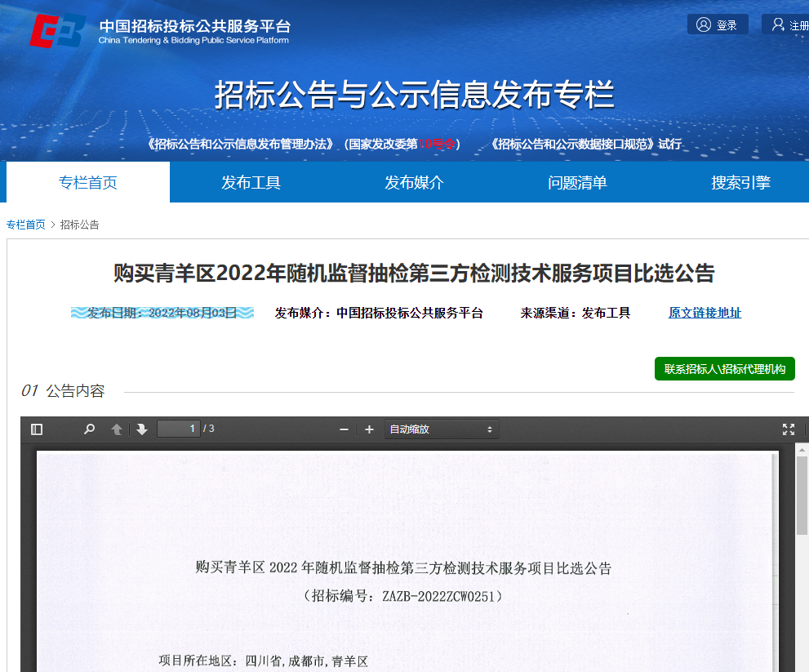Go to next PDF page arrow
The height and width of the screenshot is (672, 809).
point(142,429)
